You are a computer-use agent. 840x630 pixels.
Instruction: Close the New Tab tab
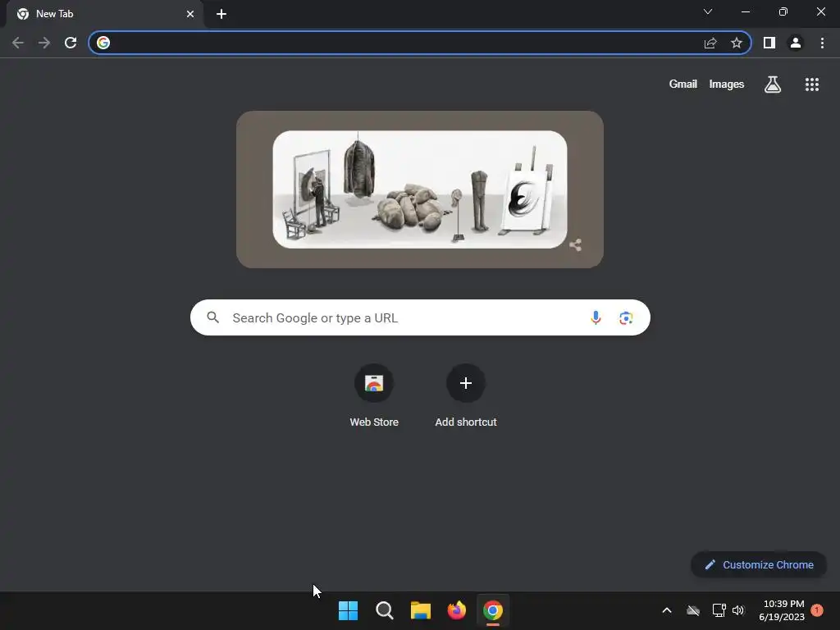[190, 14]
